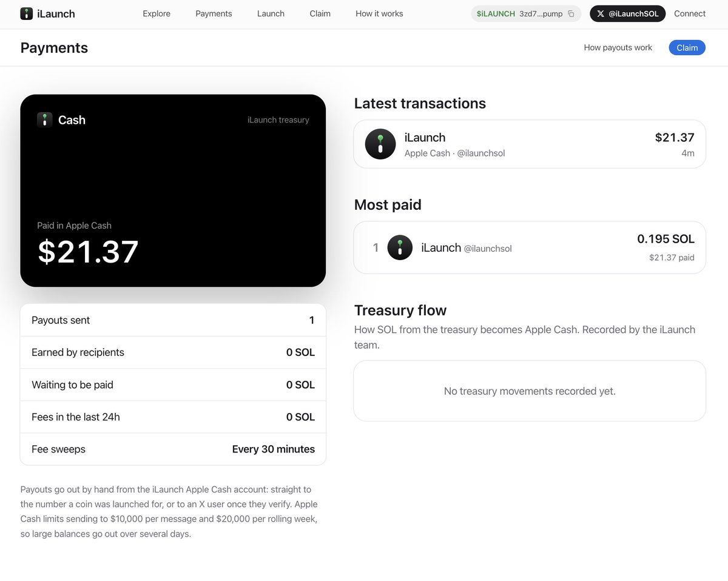Click 'No treasury movements recorded yet.' text
This screenshot has height=581, width=728.
tap(530, 391)
